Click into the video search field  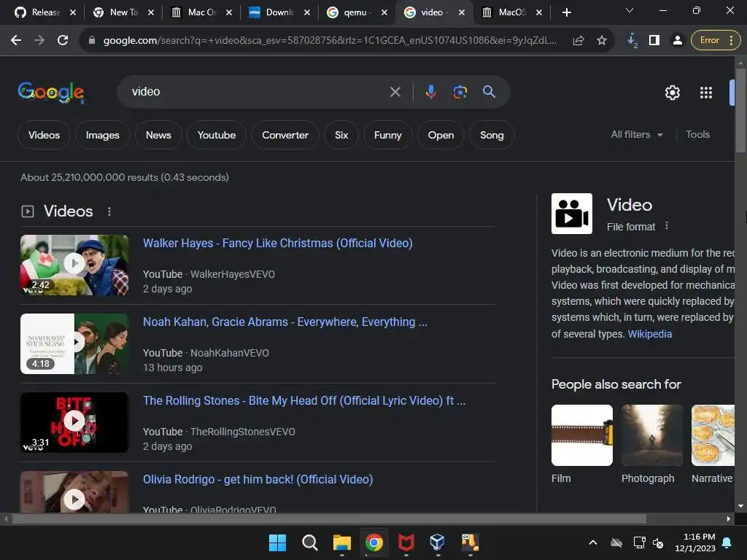pos(258,91)
